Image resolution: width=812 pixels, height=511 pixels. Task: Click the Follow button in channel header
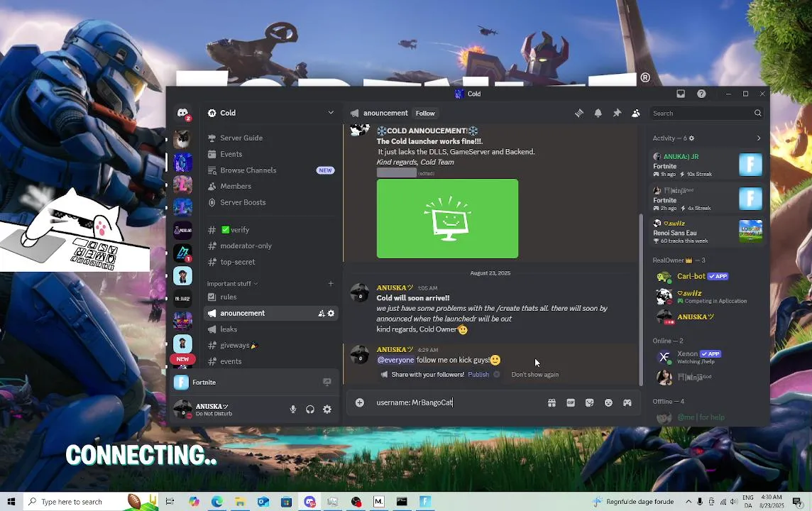tap(425, 114)
